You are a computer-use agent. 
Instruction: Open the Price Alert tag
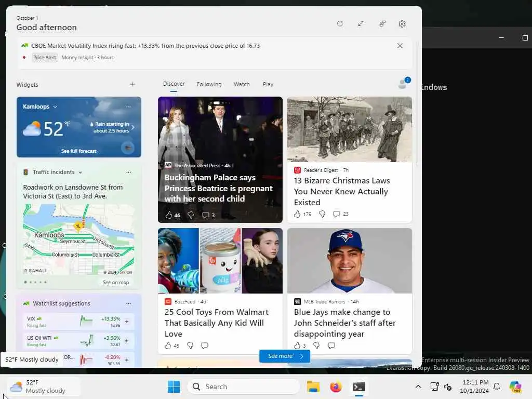[45, 58]
